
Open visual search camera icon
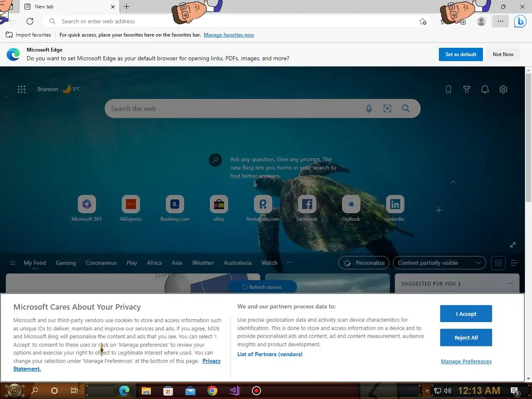point(387,108)
